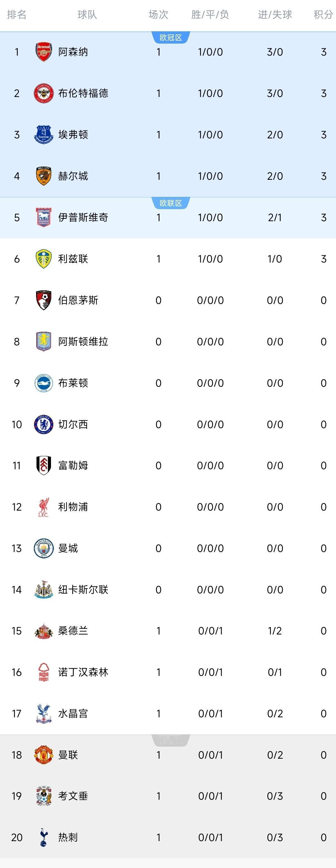Open Brentford's team badge
The image size is (336, 868).
[x=44, y=93]
